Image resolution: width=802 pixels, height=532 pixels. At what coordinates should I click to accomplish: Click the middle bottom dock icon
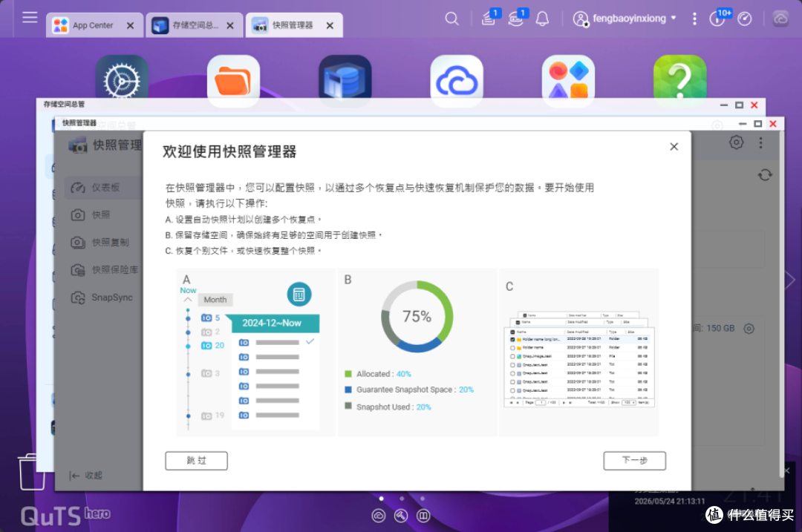[x=401, y=516]
